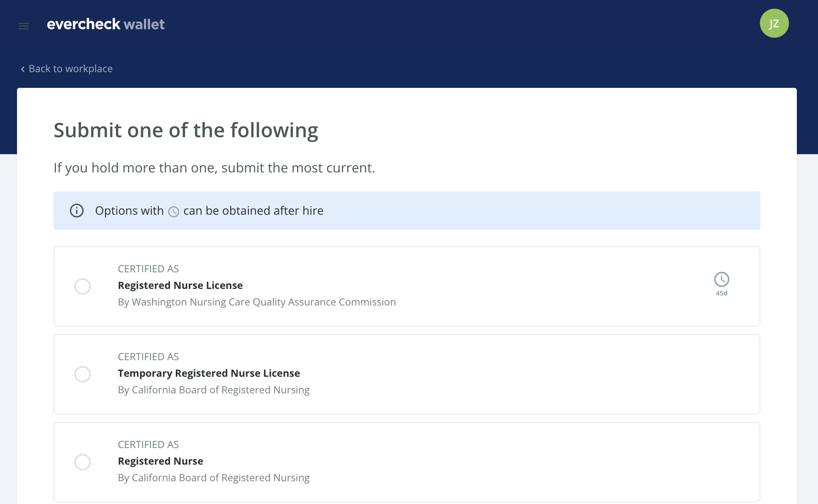Choose the Washington Nursing Commission option card
The height and width of the screenshot is (504, 818).
[407, 286]
